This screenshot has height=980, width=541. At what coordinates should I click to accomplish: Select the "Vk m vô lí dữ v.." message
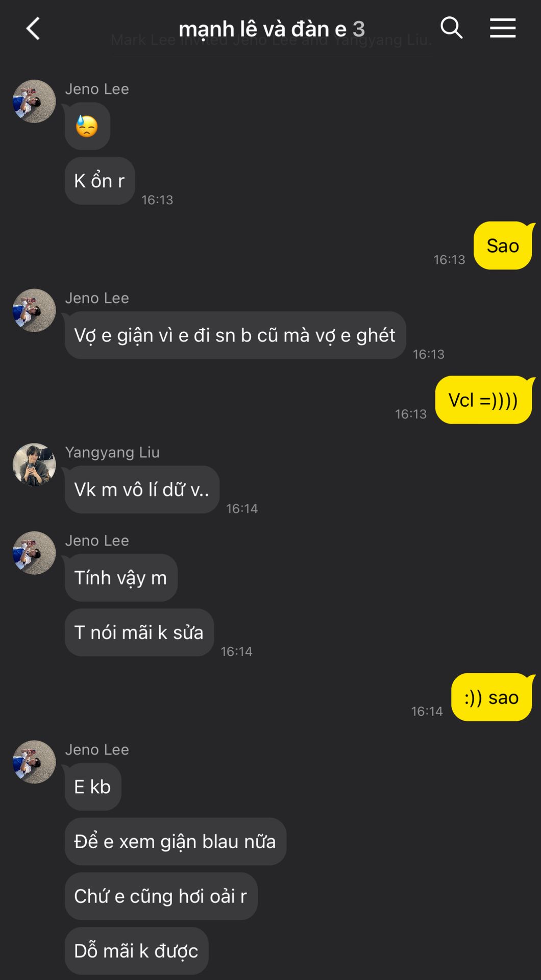[142, 489]
